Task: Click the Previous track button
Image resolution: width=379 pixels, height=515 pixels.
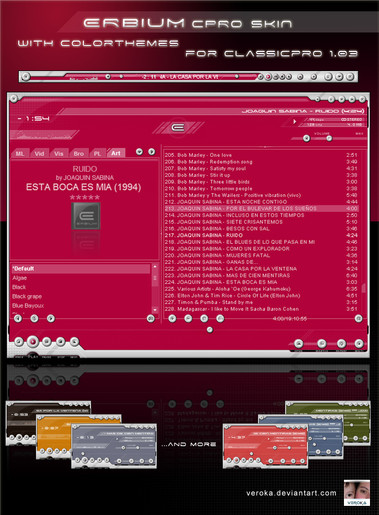Action: click(19, 341)
